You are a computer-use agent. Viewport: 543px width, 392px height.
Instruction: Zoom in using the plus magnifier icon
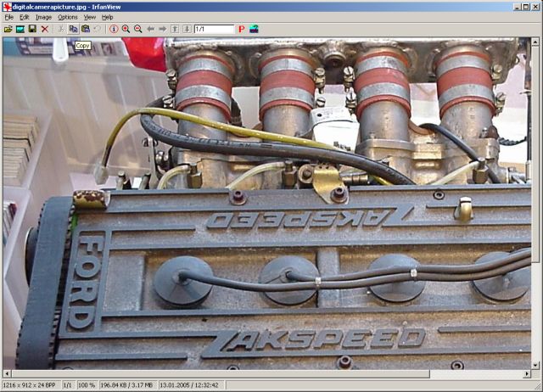pyautogui.click(x=126, y=29)
